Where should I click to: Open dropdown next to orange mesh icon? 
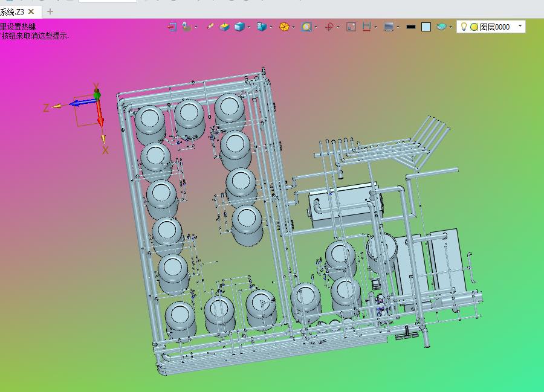pos(294,27)
